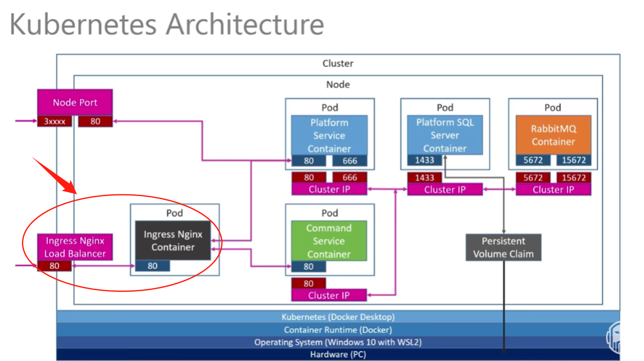Click the 1433 port above SQL Cluster IP

pos(424,178)
